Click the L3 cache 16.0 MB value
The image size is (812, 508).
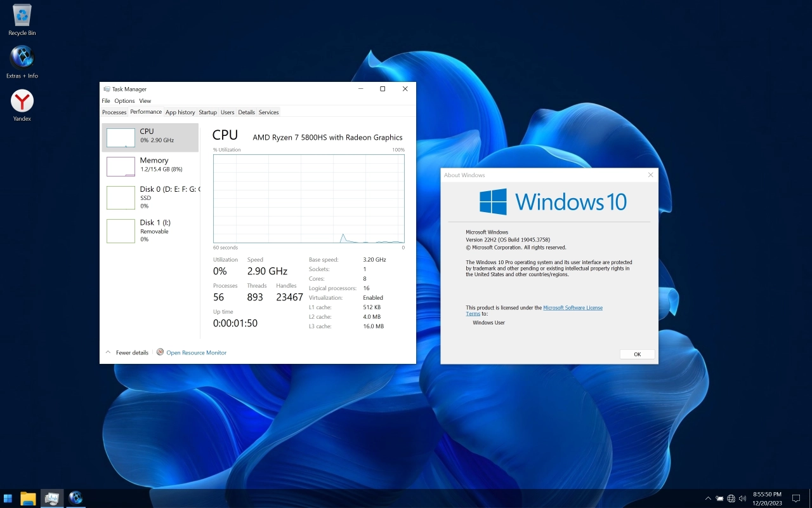[373, 326]
